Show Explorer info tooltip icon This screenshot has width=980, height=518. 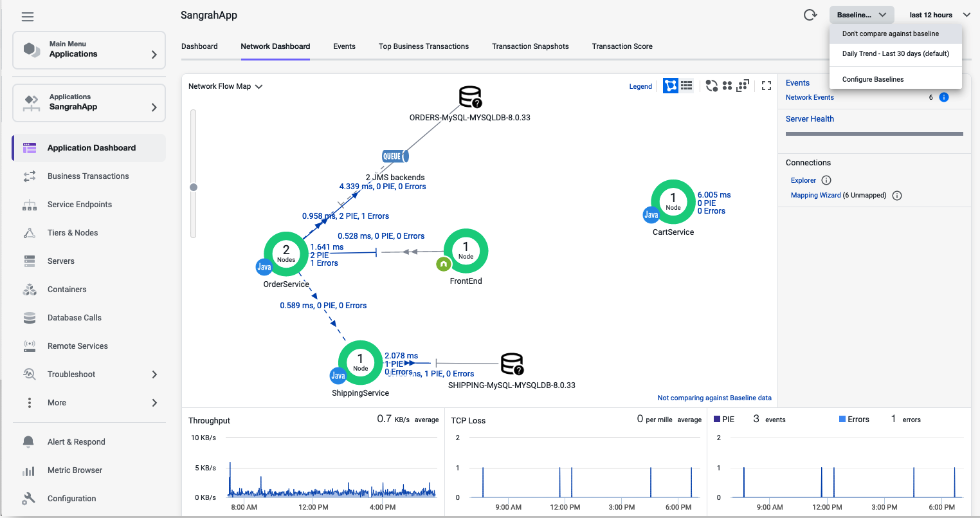pyautogui.click(x=827, y=180)
